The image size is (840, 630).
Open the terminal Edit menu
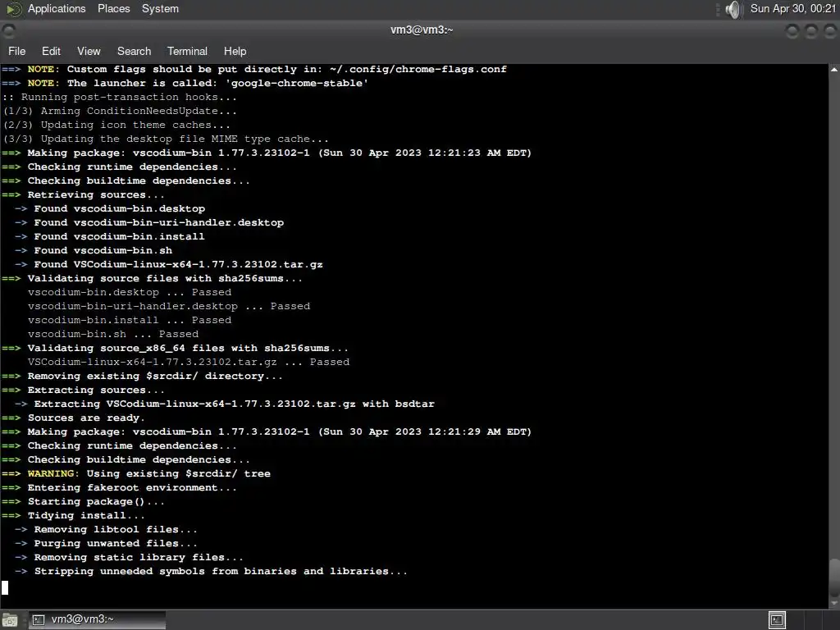coord(51,51)
